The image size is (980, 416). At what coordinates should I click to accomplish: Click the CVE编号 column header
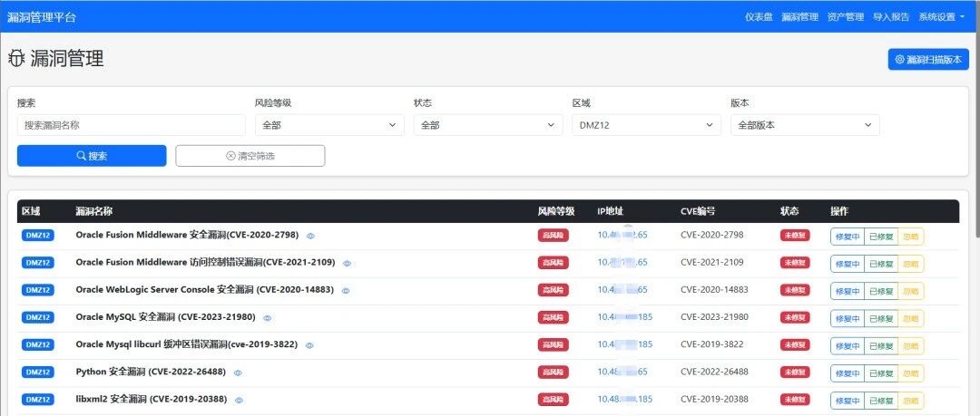coord(698,212)
